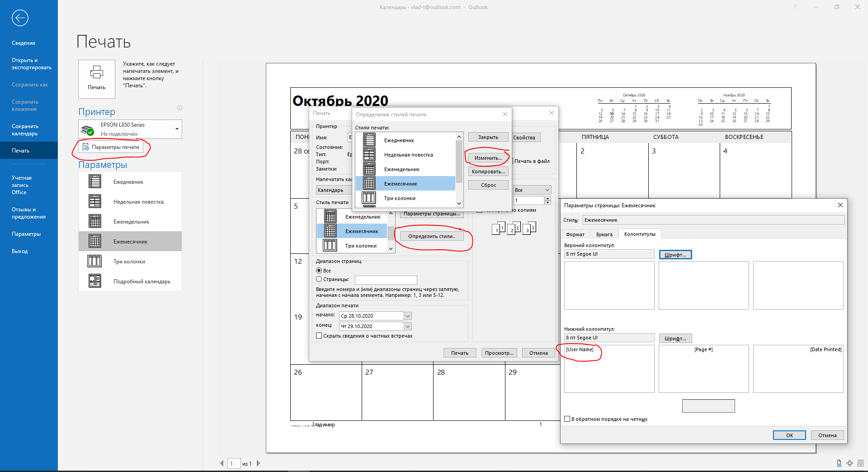Open the конец date dropdown

(x=408, y=326)
